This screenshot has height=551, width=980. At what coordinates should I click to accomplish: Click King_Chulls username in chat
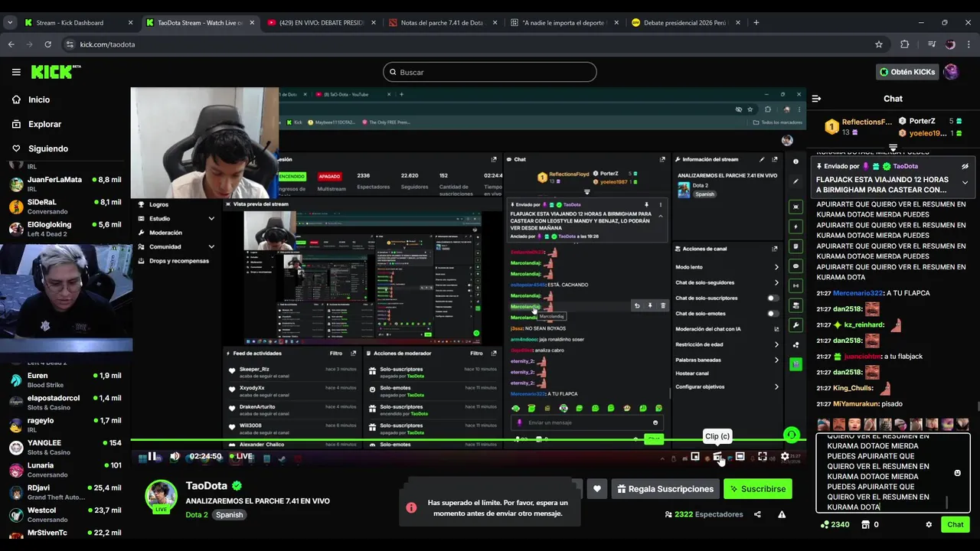pyautogui.click(x=853, y=388)
